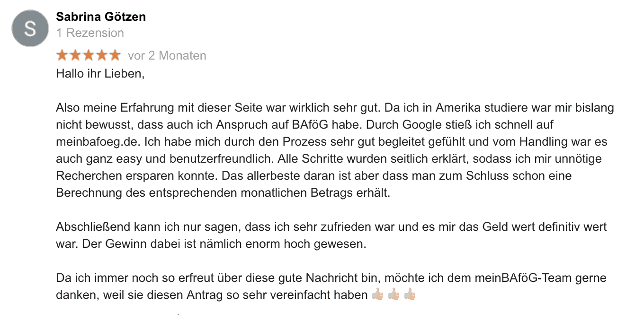Select the fifth orange rating star
This screenshot has width=644, height=315.
(x=115, y=55)
